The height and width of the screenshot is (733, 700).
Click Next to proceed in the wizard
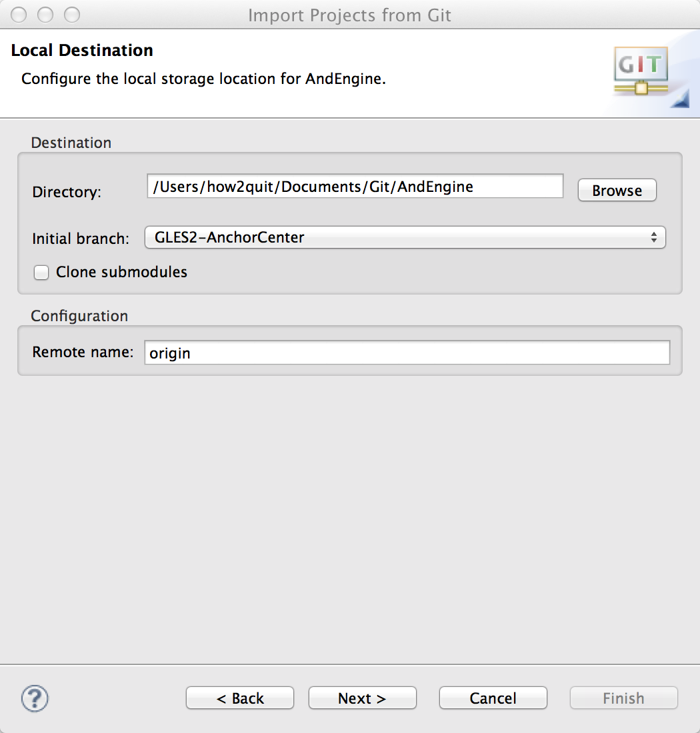pos(362,698)
